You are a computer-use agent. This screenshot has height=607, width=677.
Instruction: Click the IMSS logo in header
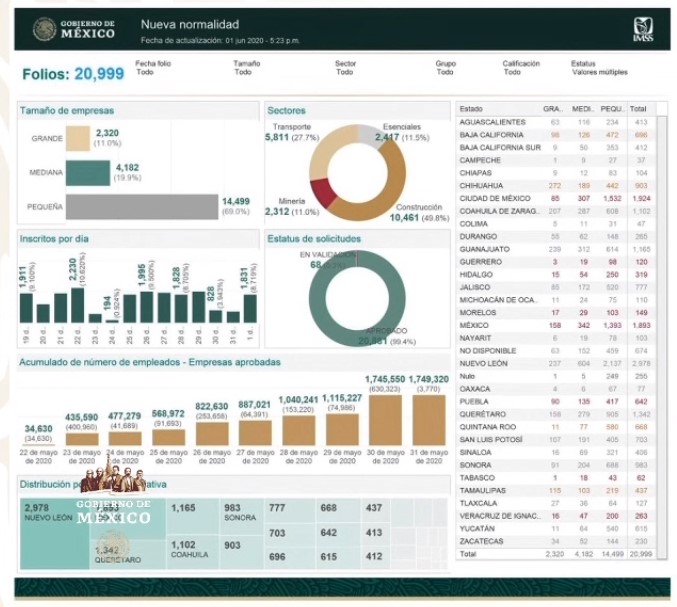pos(642,29)
